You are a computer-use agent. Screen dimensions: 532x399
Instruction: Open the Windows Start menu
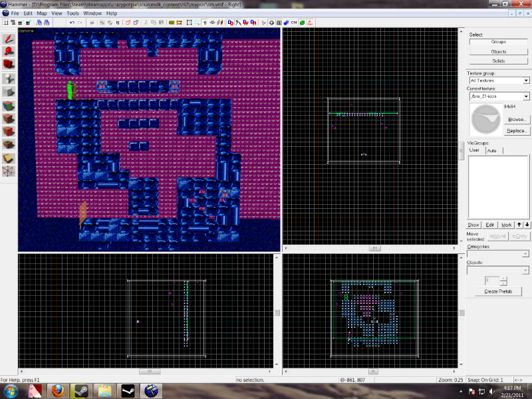click(11, 391)
